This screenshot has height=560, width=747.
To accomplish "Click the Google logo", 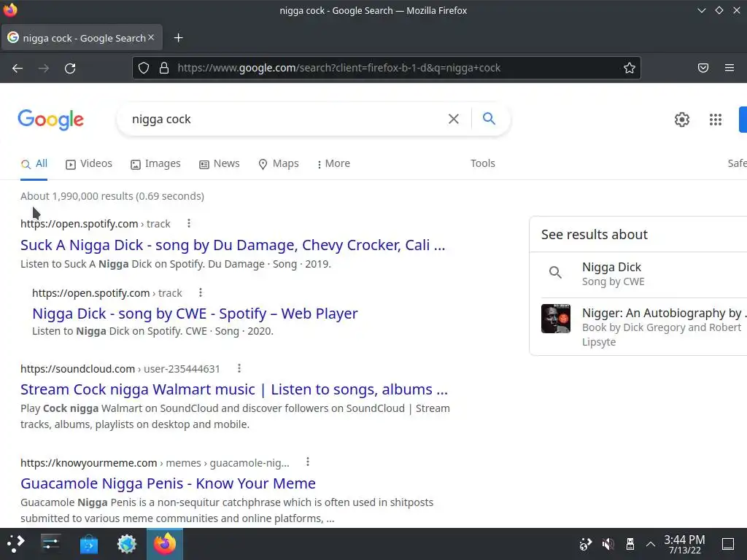I will coord(51,120).
